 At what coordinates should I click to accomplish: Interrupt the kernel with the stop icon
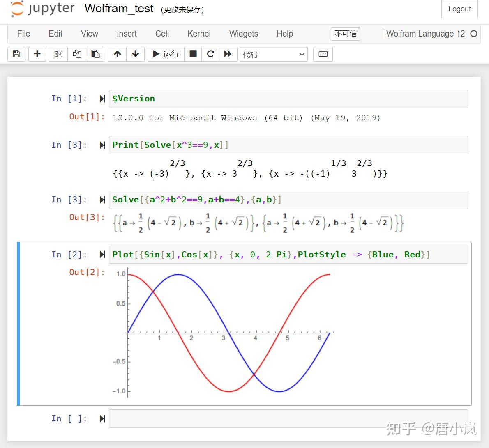[193, 54]
